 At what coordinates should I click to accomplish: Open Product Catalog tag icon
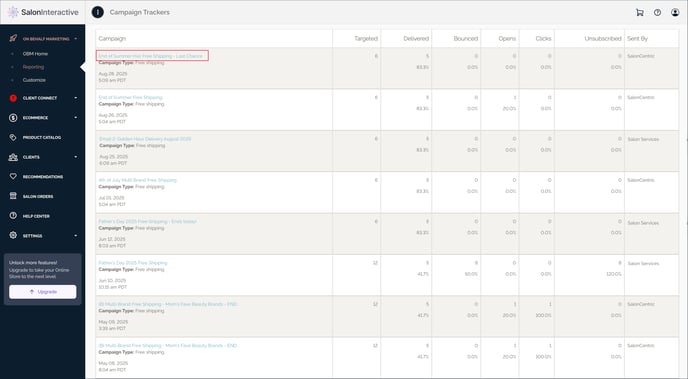click(13, 137)
